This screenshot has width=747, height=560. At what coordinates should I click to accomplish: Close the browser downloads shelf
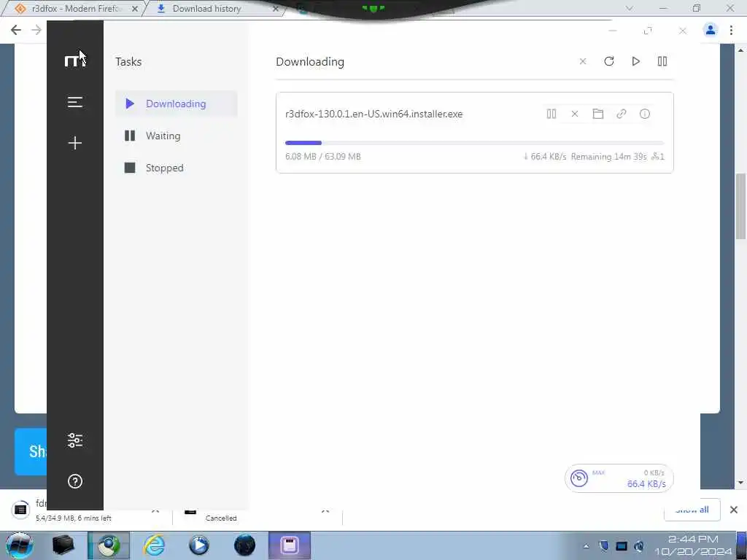click(734, 510)
